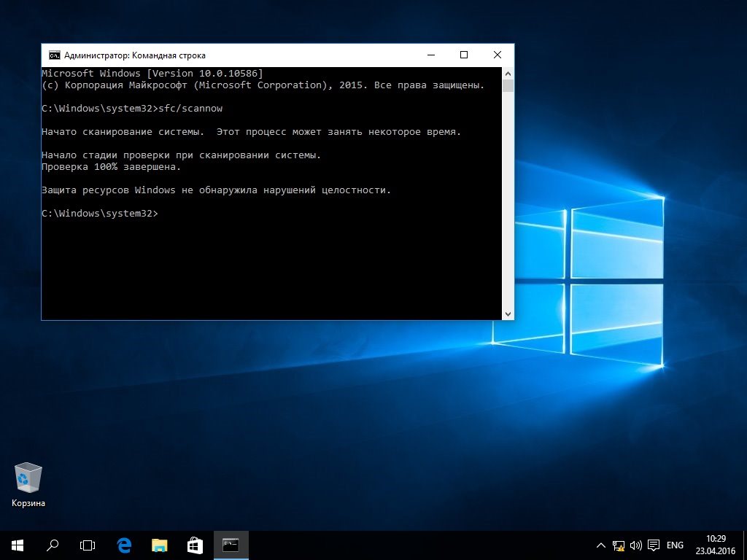Switch the ENG input language indicator
747x560 pixels.
coord(675,545)
